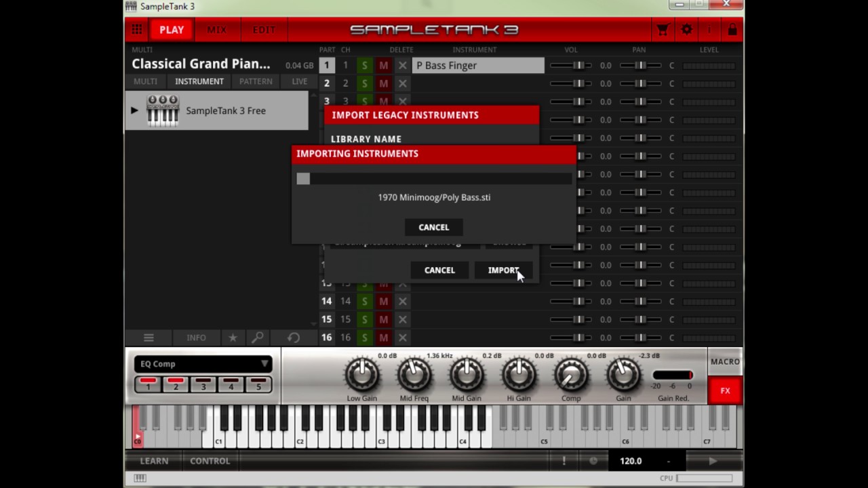Viewport: 868px width, 488px height.
Task: Click the X delete icon on part 15
Action: click(x=402, y=319)
